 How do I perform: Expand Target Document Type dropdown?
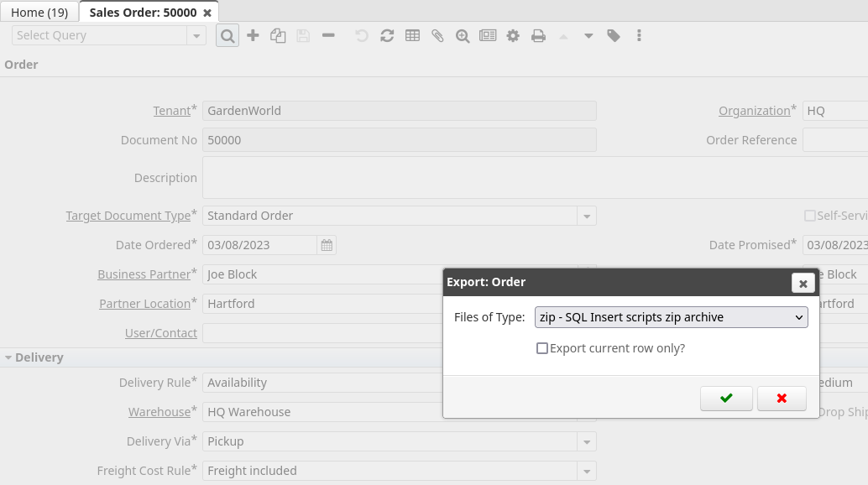(x=586, y=216)
